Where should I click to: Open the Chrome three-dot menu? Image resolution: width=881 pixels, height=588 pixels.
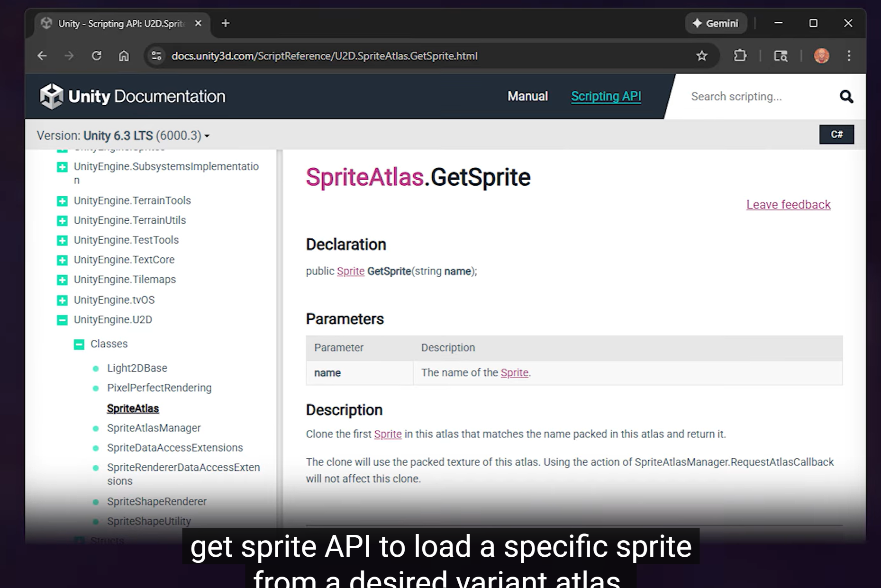coord(849,56)
